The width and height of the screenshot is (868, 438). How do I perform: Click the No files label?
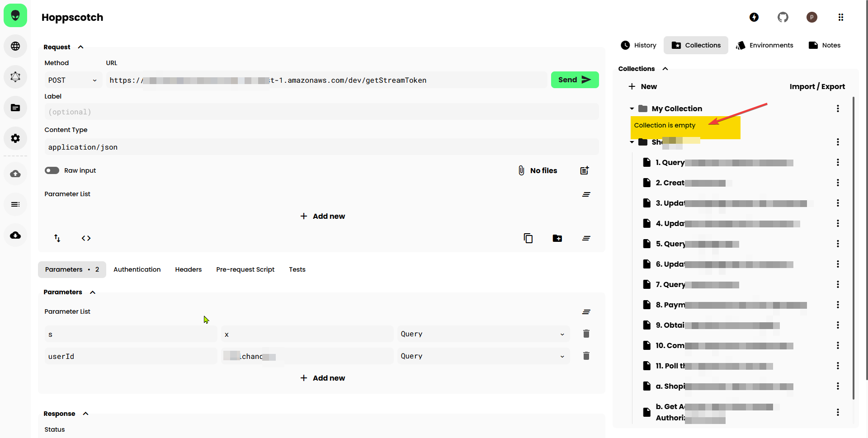pos(544,170)
